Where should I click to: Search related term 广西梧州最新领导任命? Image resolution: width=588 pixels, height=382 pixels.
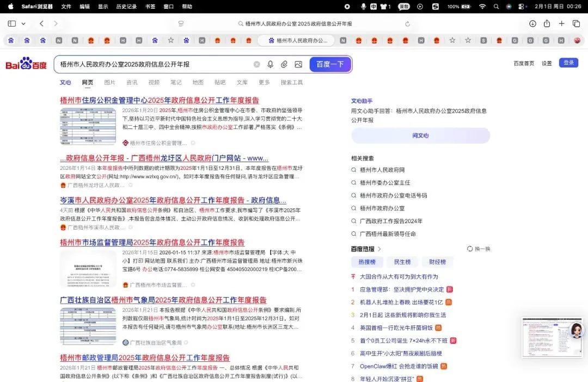(388, 234)
